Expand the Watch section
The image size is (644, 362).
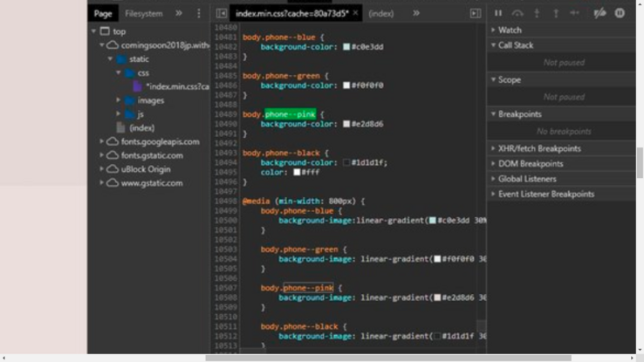[510, 30]
